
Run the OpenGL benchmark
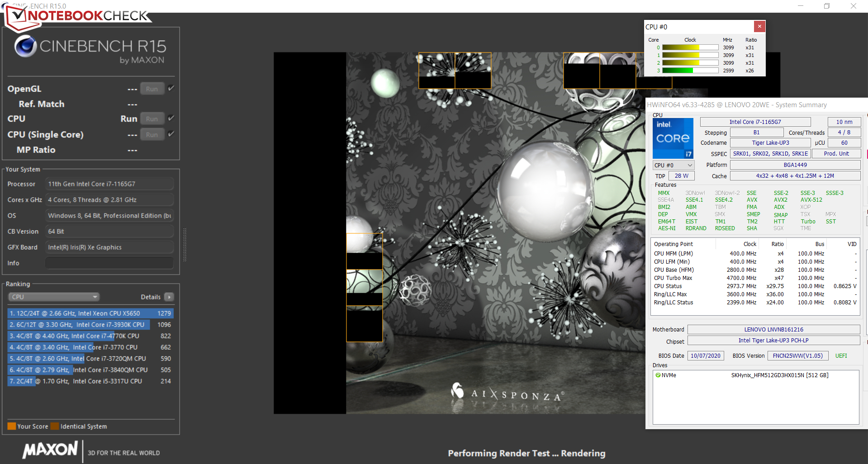(152, 89)
